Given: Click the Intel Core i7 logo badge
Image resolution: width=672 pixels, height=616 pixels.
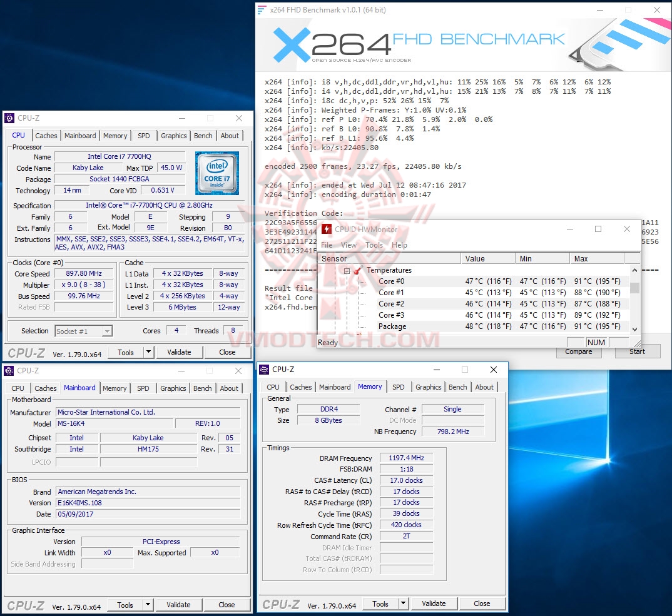Looking at the screenshot, I should (217, 173).
